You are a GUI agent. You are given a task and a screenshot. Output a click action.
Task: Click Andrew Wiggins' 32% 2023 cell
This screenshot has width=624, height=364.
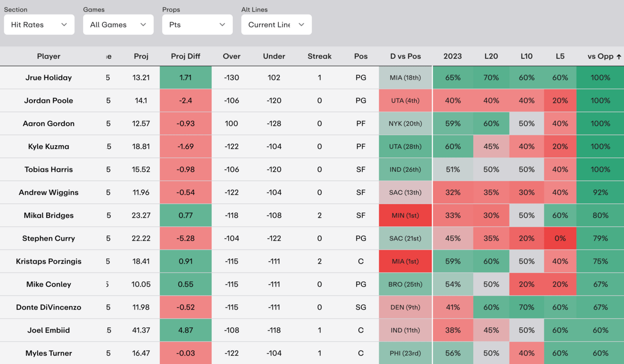point(453,192)
